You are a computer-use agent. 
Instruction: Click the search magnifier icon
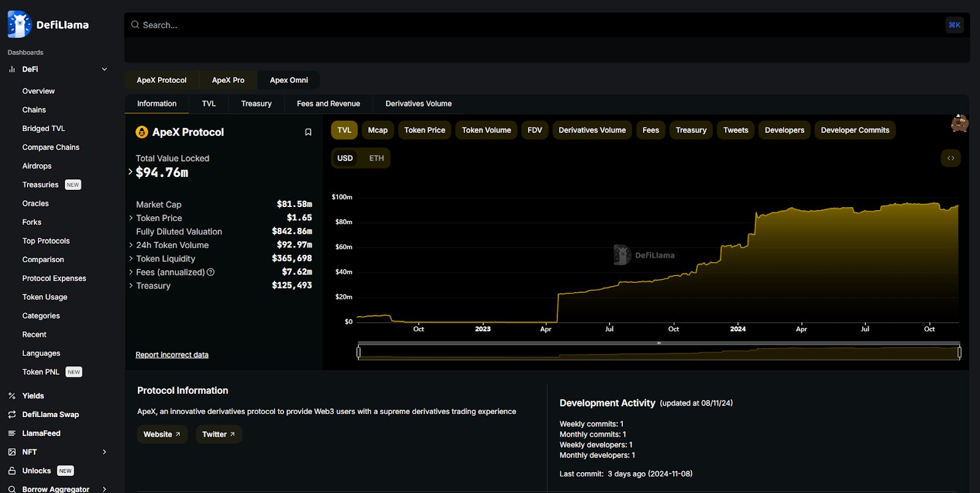(x=135, y=25)
